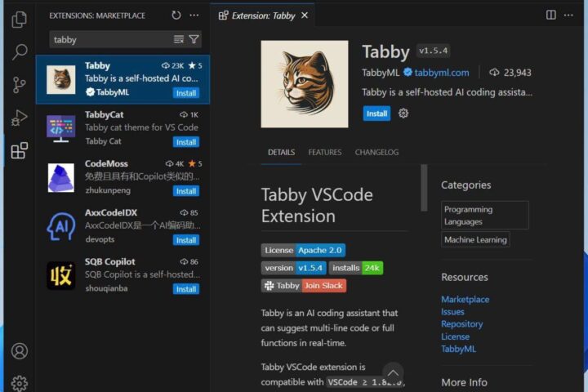Image resolution: width=588 pixels, height=392 pixels.
Task: Select the Extensions icon in activity bar
Action: coord(19,150)
